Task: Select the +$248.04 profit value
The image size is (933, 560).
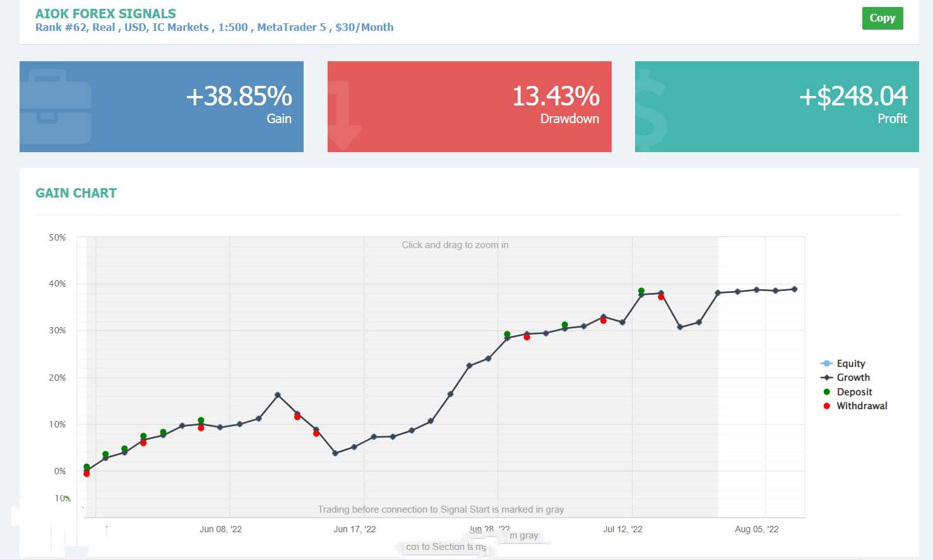Action: pos(853,96)
